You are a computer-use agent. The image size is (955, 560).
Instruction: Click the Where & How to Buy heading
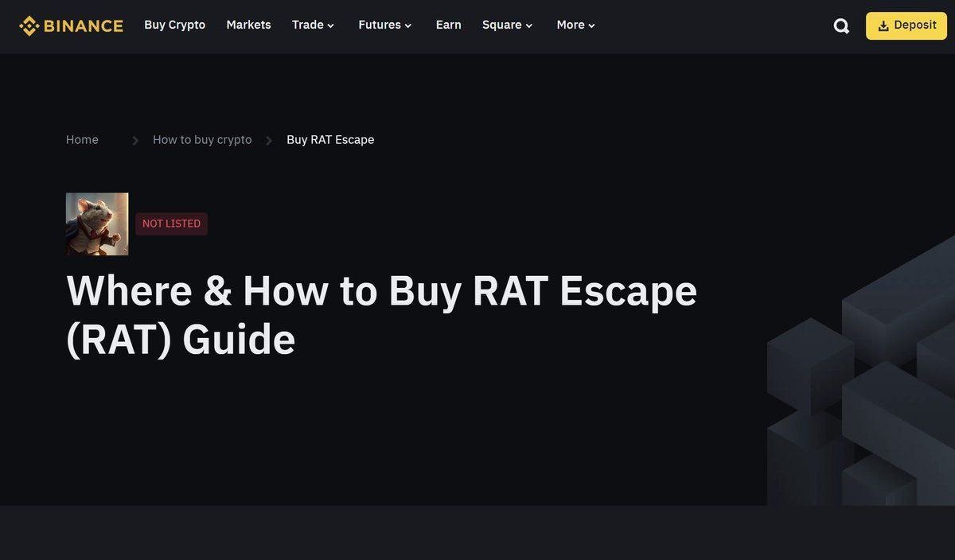click(382, 314)
